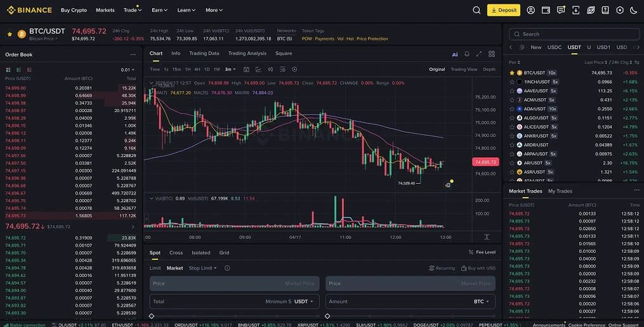Viewport: 644px width, 327px height.
Task: Click the price alert bell icon
Action: (x=467, y=54)
